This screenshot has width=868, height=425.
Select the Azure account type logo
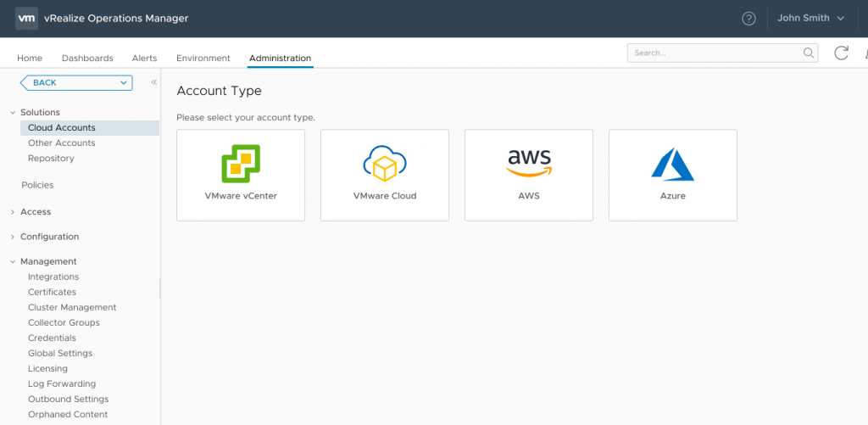[x=672, y=164]
